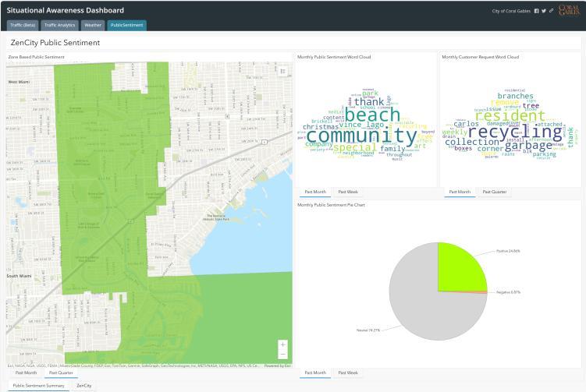
Task: Click the Coral Gables logo
Action: coord(569,10)
